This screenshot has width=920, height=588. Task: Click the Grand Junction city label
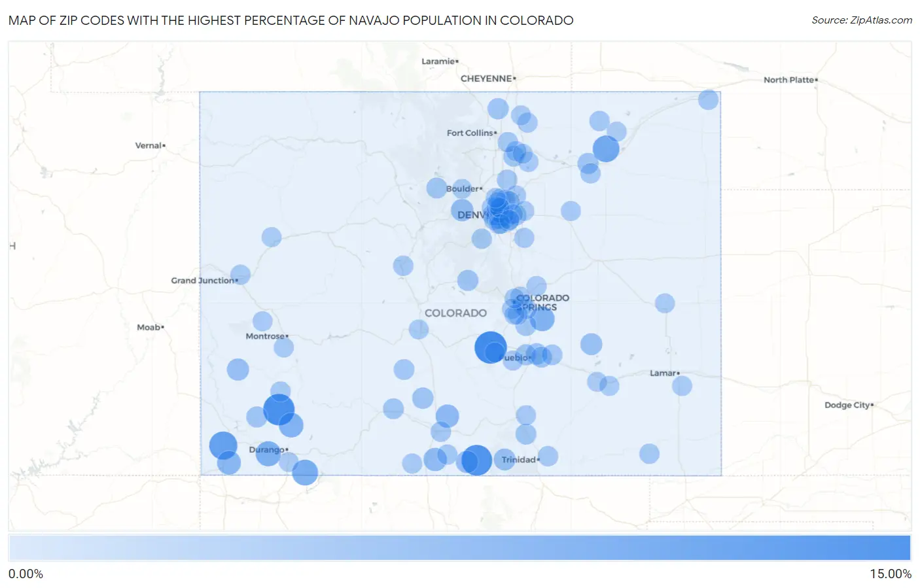click(203, 280)
